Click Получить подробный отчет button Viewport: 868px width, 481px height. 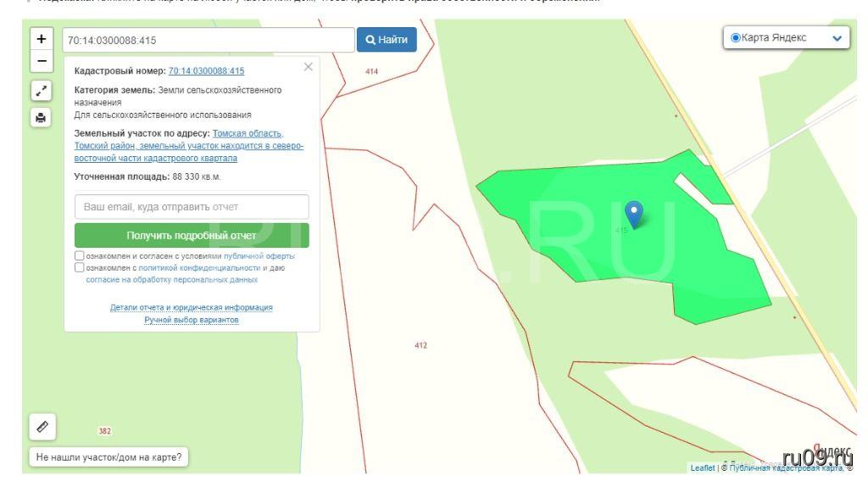(x=192, y=236)
